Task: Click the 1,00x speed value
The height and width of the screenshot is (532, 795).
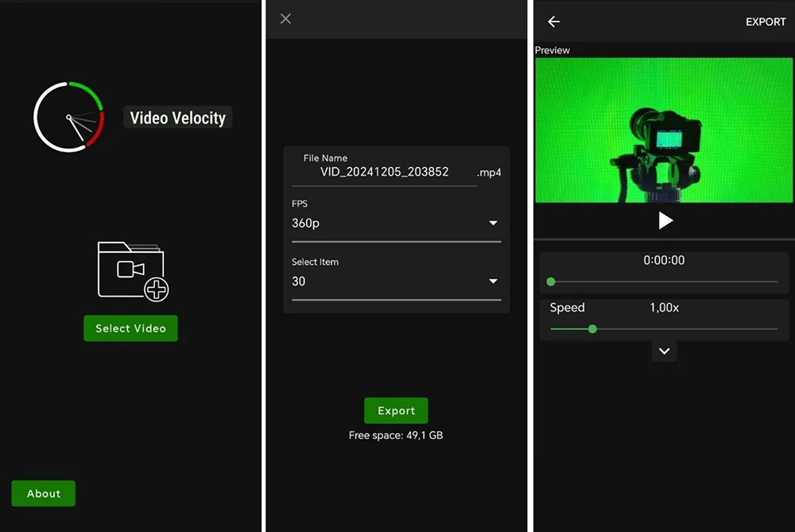Action: point(664,307)
